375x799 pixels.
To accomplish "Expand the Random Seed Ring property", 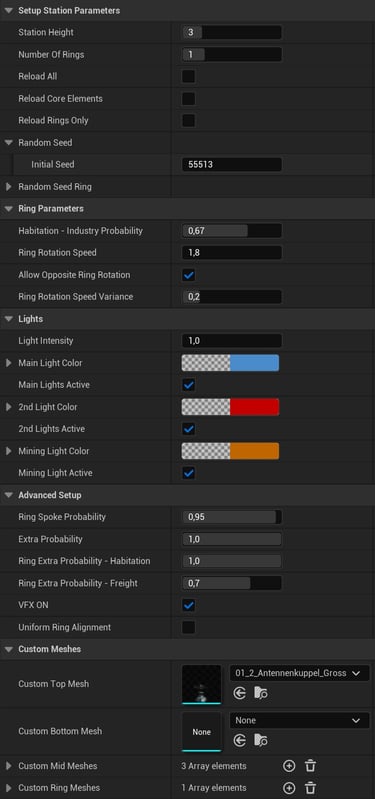I will (9, 187).
